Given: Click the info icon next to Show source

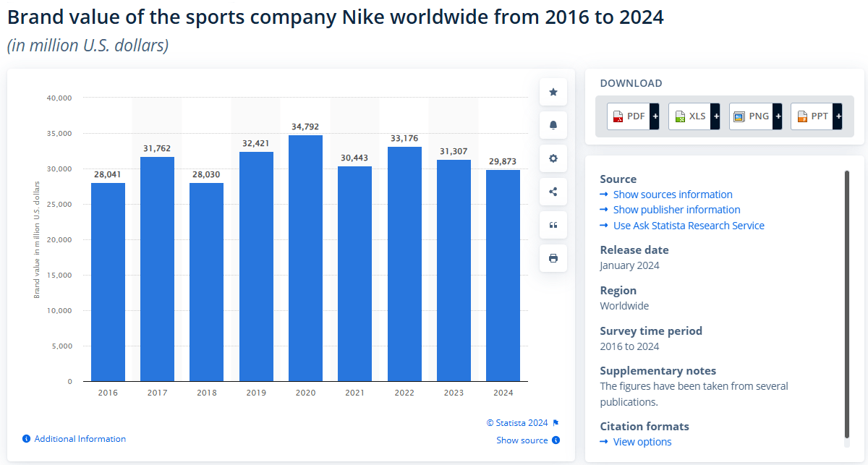Looking at the screenshot, I should click(x=556, y=440).
